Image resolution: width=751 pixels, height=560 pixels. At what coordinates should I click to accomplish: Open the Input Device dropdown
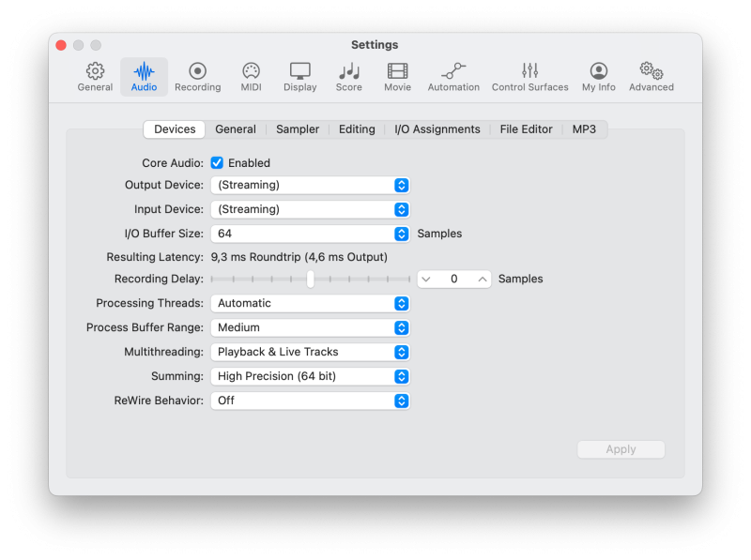[310, 209]
